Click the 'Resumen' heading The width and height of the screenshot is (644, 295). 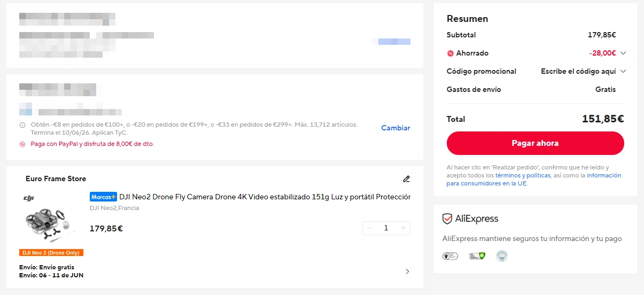pos(467,19)
